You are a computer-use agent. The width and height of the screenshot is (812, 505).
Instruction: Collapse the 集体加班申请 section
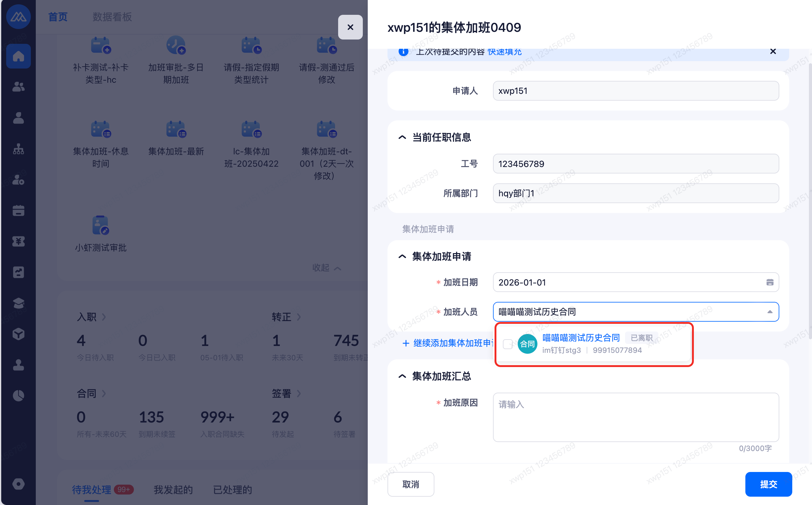(402, 257)
